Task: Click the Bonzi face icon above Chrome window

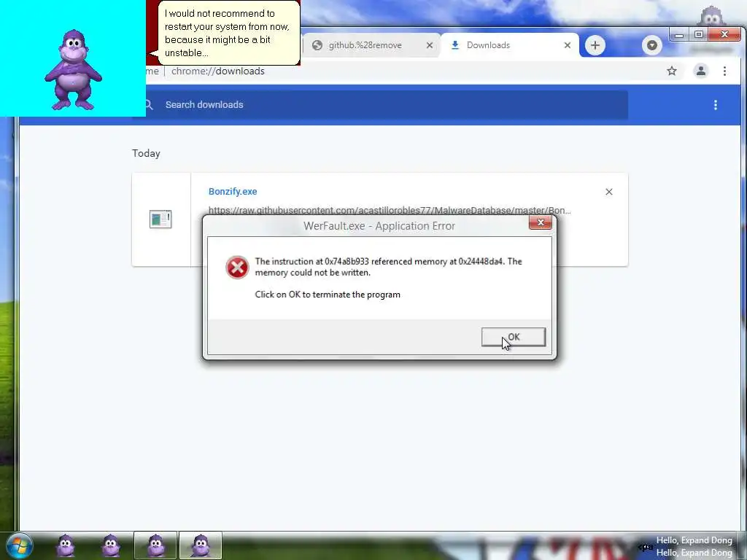Action: click(x=711, y=16)
